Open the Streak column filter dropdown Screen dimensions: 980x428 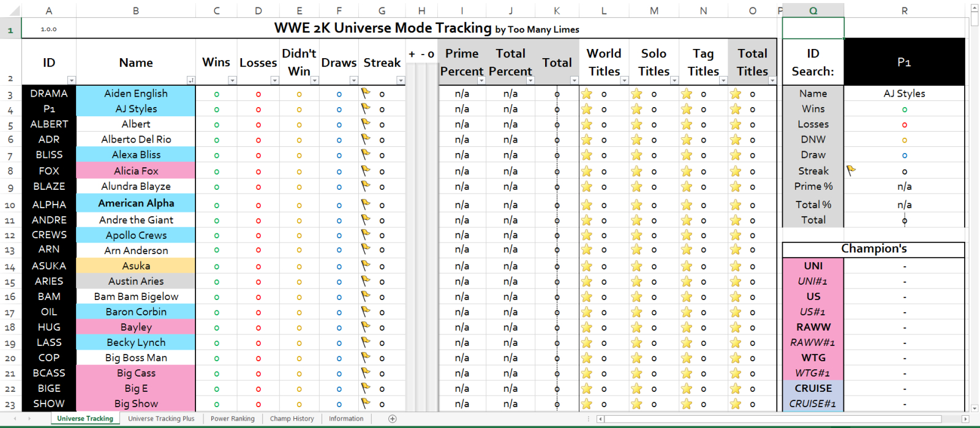[x=401, y=80]
